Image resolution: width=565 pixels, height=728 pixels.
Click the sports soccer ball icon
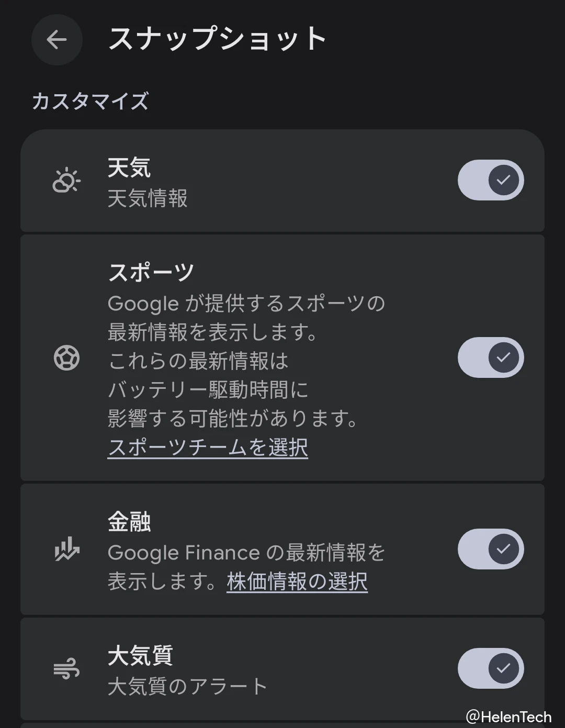(66, 359)
